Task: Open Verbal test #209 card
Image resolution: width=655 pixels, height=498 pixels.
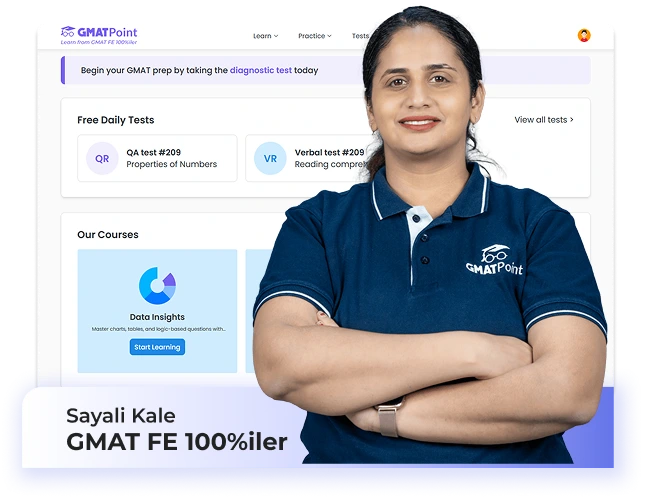Action: 307,158
